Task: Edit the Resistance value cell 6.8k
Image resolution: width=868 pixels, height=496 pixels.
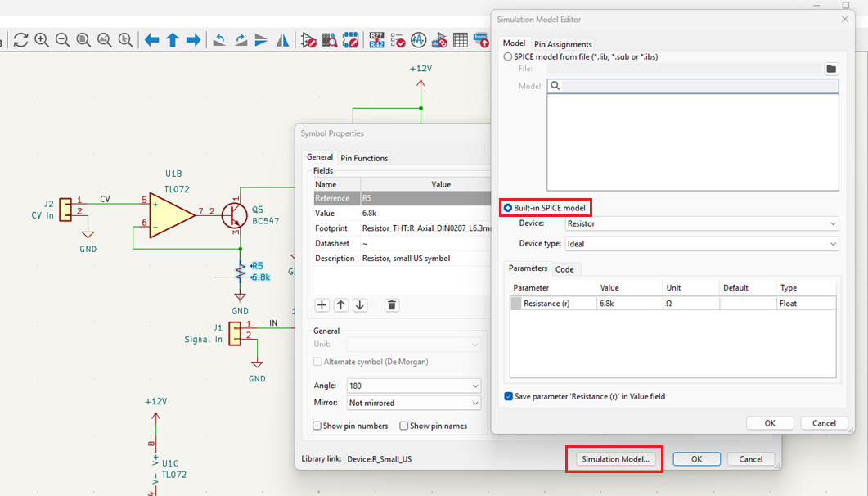Action: pyautogui.click(x=629, y=304)
